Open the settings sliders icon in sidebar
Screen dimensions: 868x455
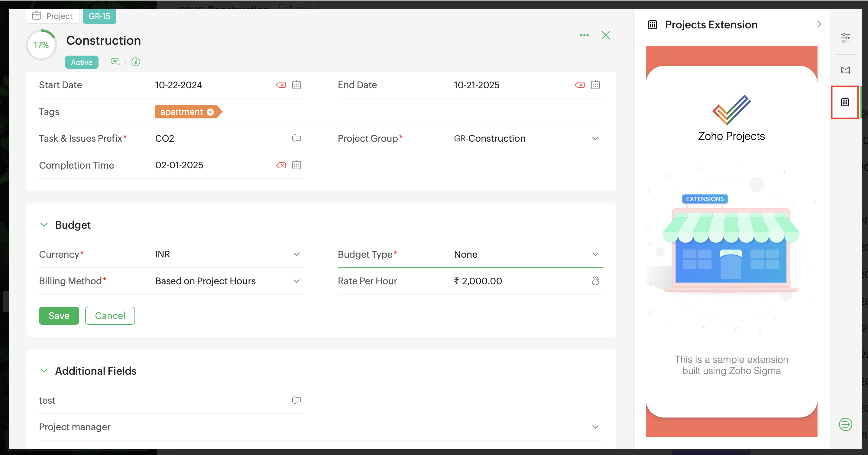(x=845, y=38)
